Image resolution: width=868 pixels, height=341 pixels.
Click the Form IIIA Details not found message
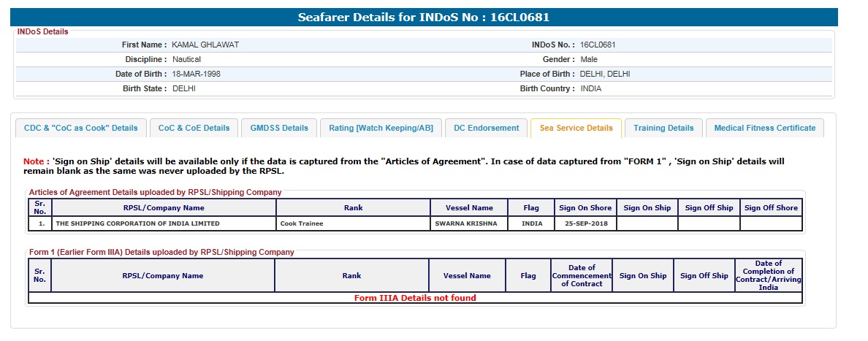click(415, 298)
